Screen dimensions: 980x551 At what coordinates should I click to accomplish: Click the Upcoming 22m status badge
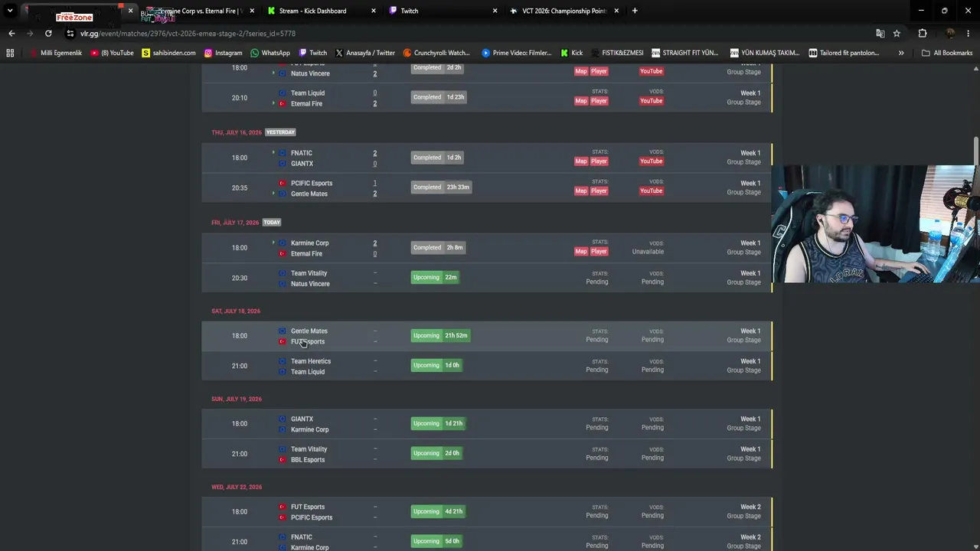point(435,277)
